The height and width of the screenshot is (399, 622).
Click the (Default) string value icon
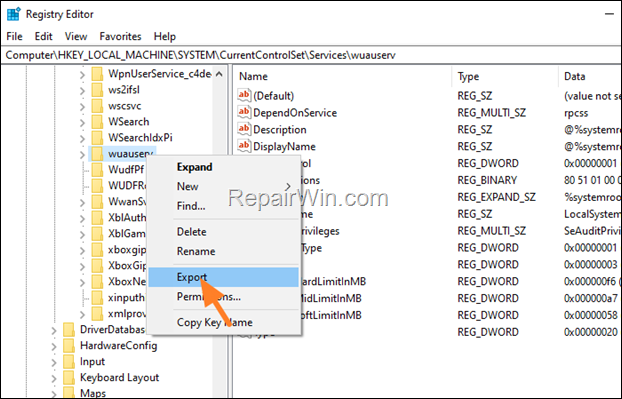click(244, 95)
